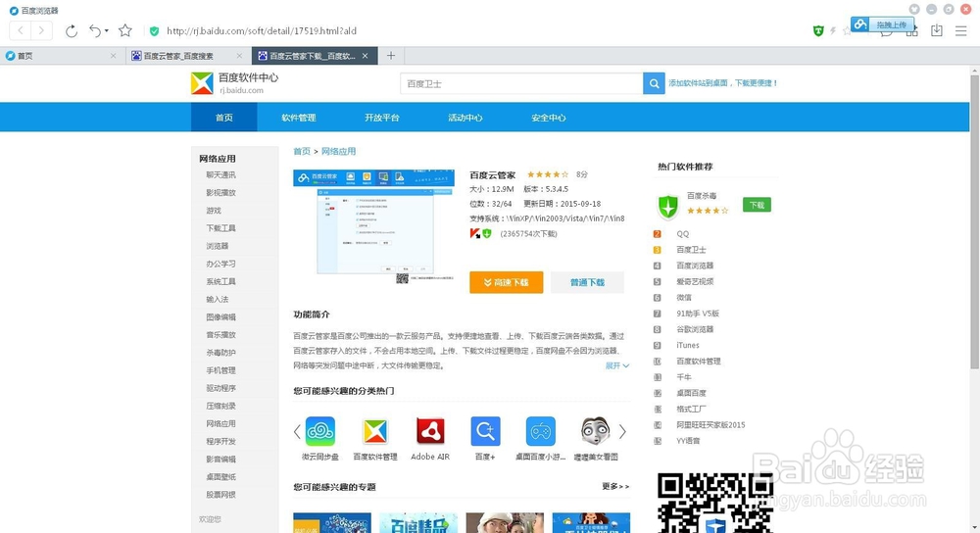Open 聊天通讯 category in sidebar
This screenshot has width=980, height=533.
[220, 175]
